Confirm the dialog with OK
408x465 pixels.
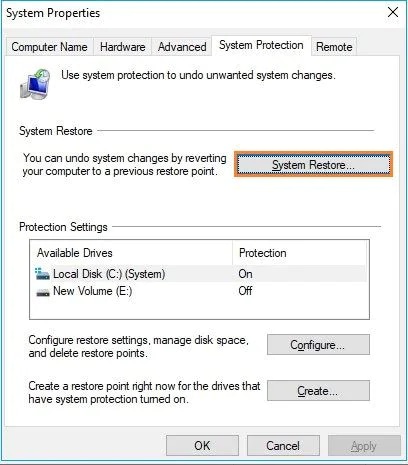click(x=202, y=446)
